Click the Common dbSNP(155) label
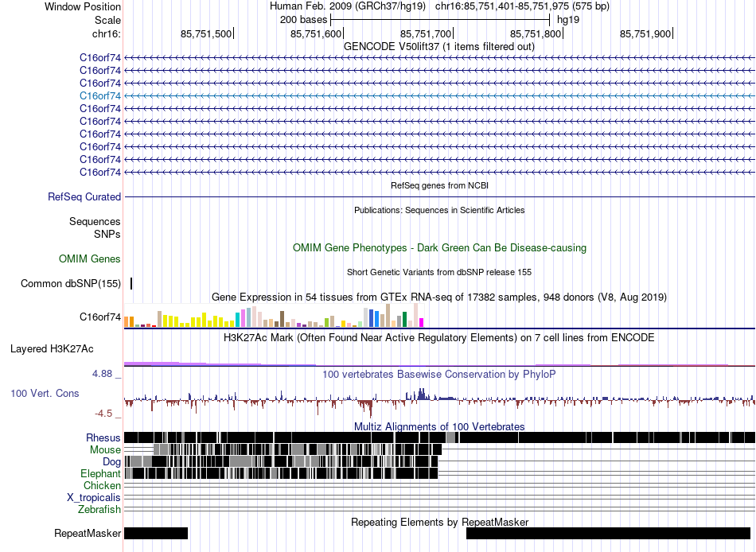The height and width of the screenshot is (552, 756). pyautogui.click(x=71, y=283)
